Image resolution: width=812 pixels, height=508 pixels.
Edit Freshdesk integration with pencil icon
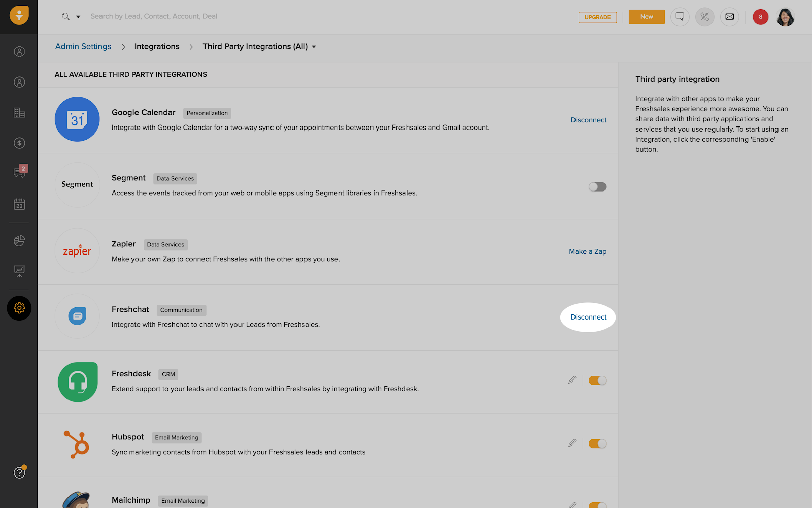pyautogui.click(x=572, y=380)
